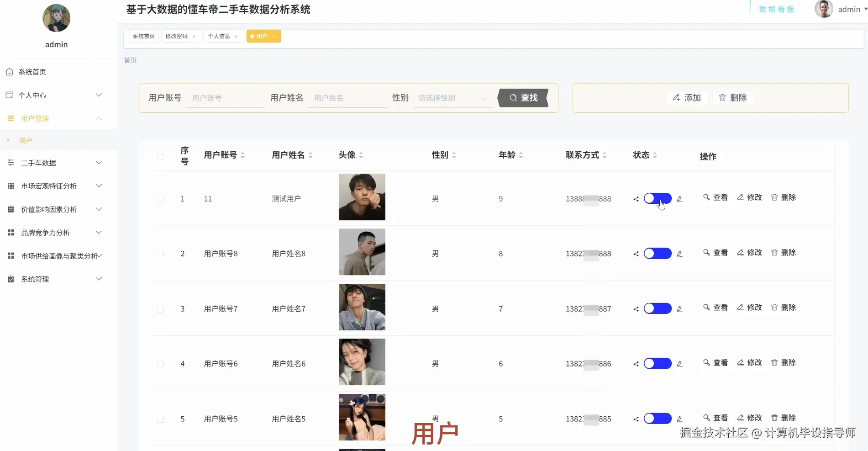868x451 pixels.
Task: Click the pencil icon beside 用户账号7 status switch
Action: 679,309
